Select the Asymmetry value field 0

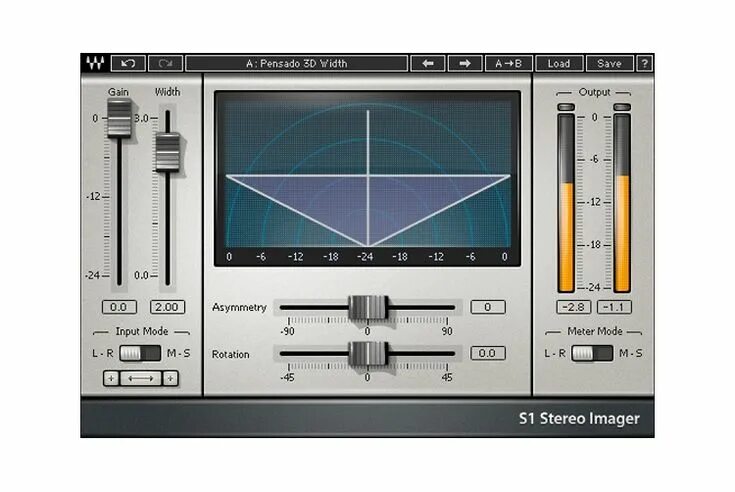(x=488, y=307)
